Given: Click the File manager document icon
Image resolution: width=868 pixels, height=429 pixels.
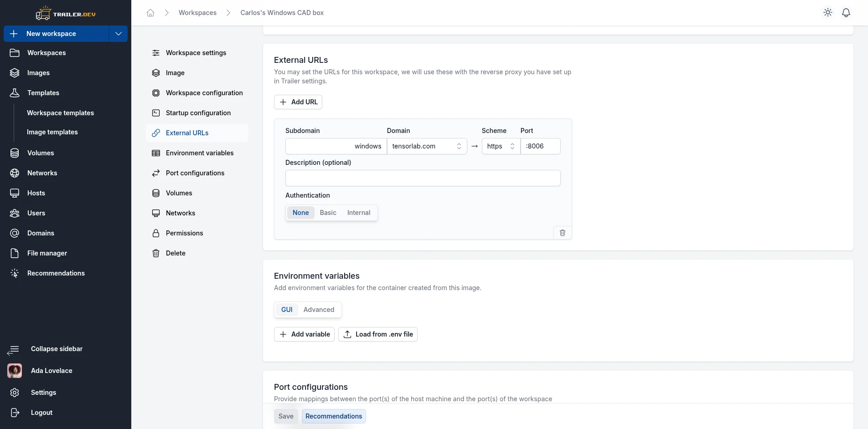Looking at the screenshot, I should [x=15, y=253].
